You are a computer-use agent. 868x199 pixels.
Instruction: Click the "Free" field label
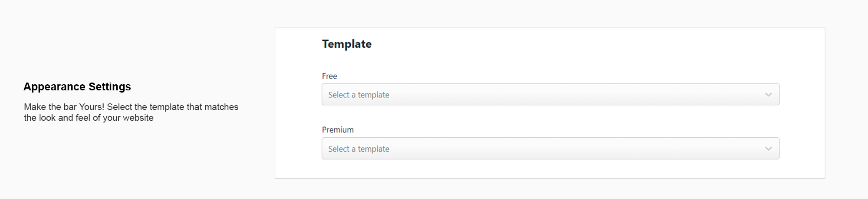(329, 76)
